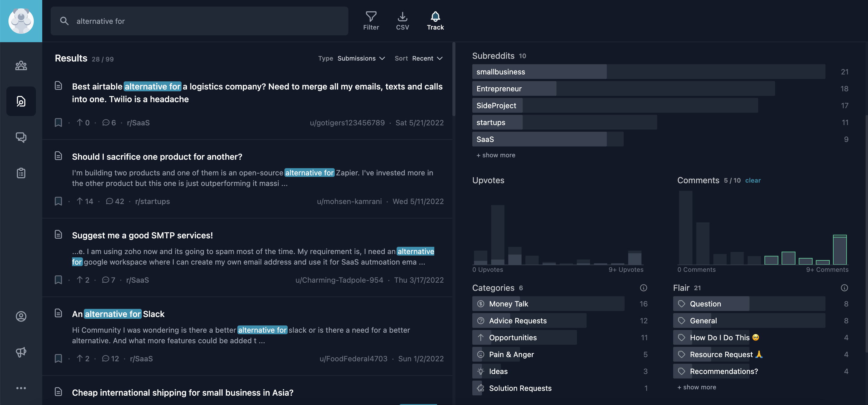Open the clipboard reports sidebar icon
This screenshot has height=405, width=868.
(21, 173)
